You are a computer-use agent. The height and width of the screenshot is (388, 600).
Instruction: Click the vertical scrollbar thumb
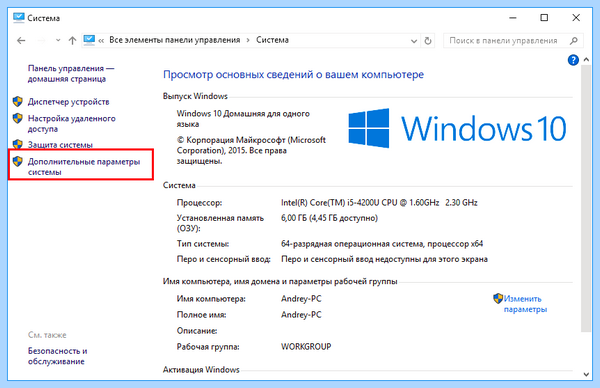[x=586, y=198]
